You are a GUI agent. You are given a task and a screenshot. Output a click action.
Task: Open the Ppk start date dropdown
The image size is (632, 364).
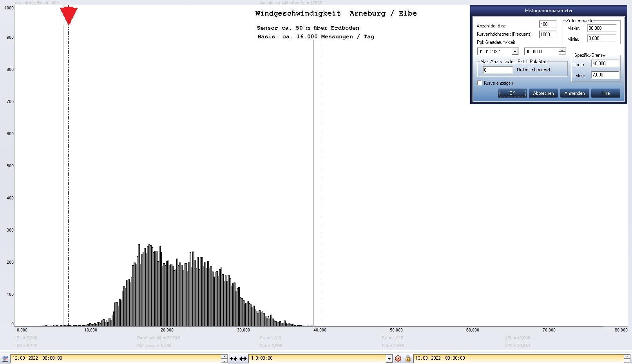pyautogui.click(x=515, y=52)
